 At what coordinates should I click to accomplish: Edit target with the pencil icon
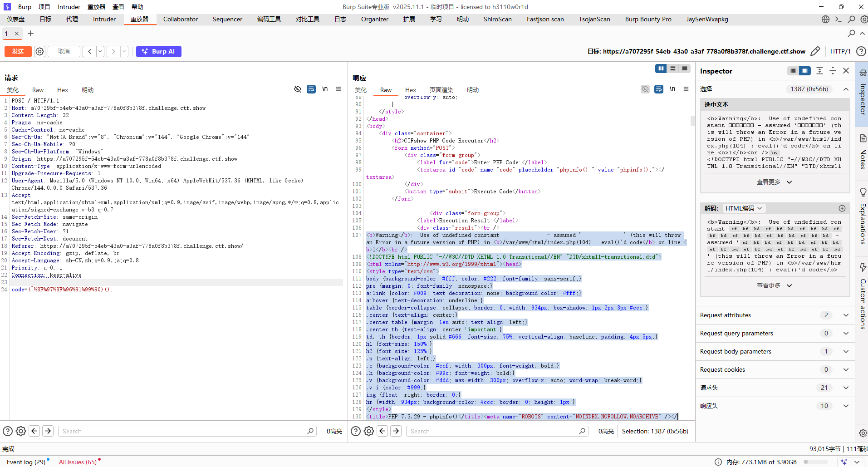pos(815,51)
